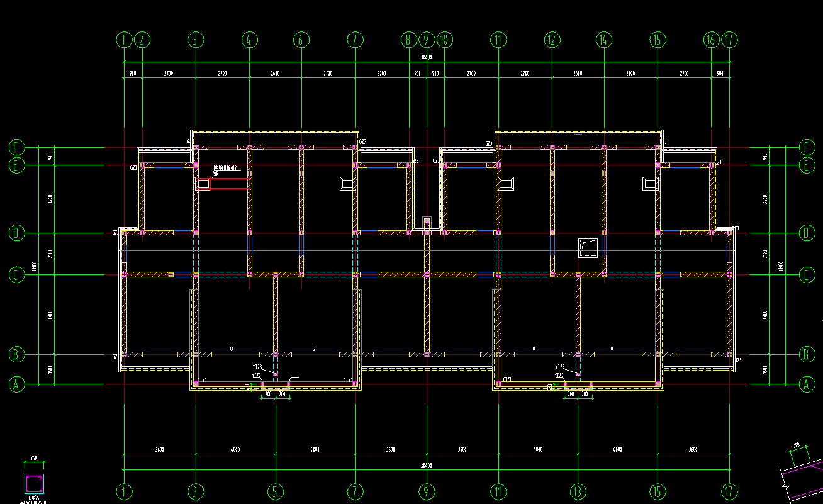Screen dimensions: 823x504
Task: Select axis bubble 13 below the plan
Action: coord(578,491)
